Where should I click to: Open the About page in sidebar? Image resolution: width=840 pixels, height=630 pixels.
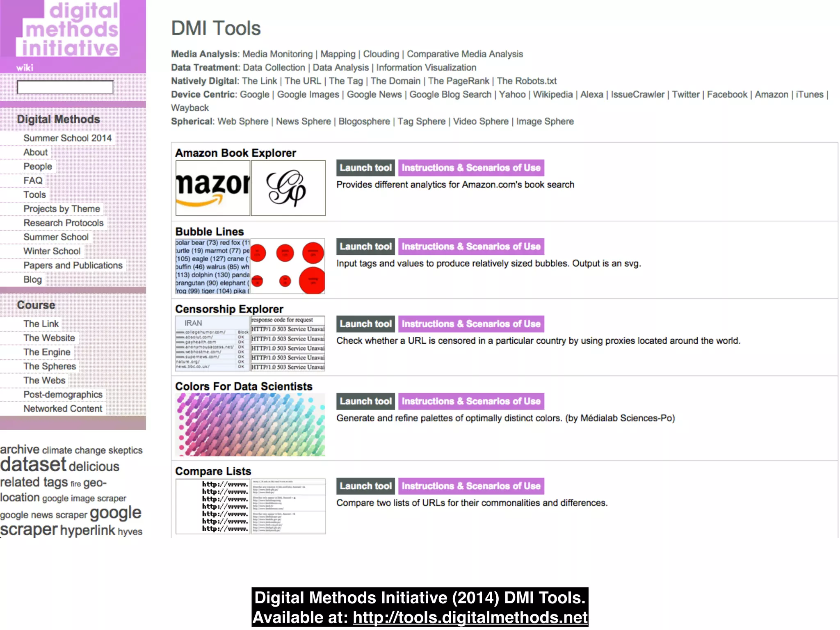coord(36,152)
